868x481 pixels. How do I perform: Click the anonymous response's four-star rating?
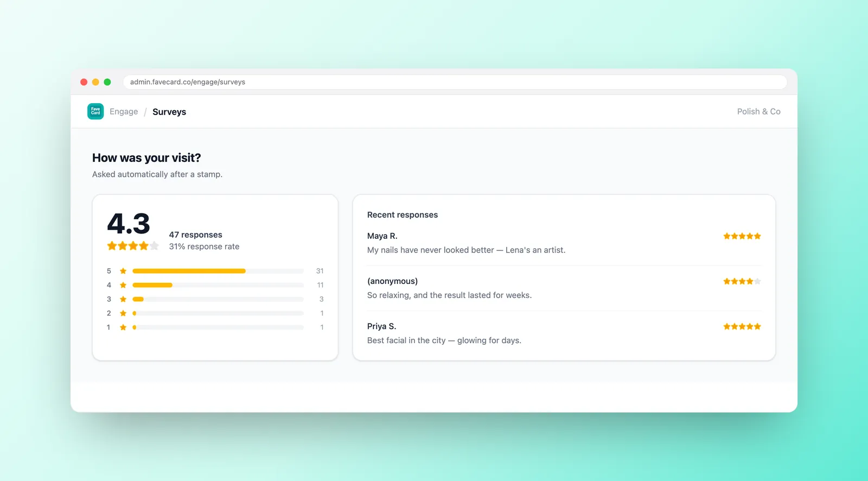click(742, 281)
